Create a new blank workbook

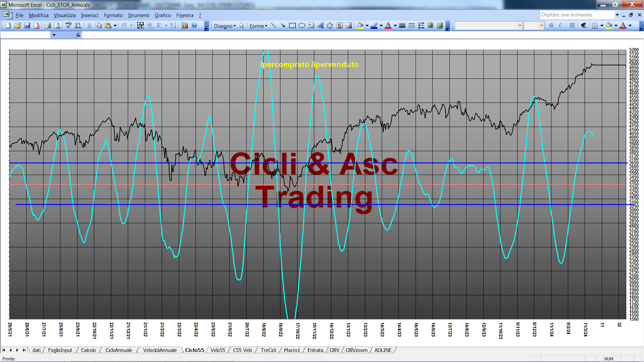(x=8, y=25)
